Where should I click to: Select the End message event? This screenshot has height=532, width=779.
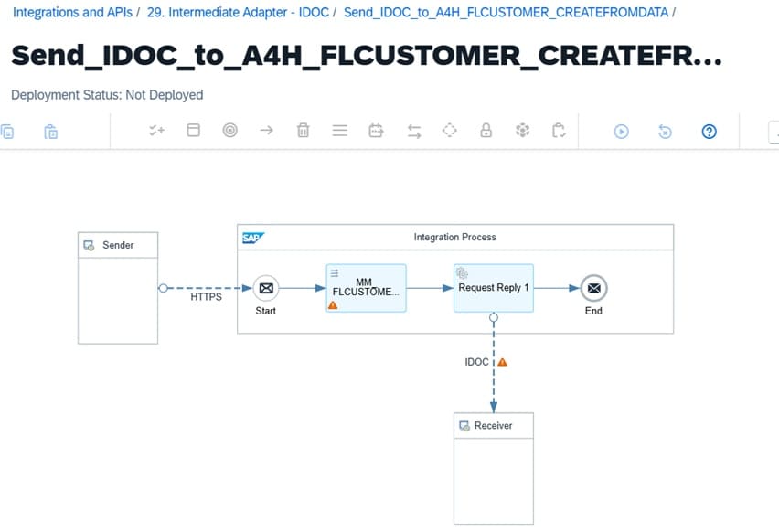pyautogui.click(x=593, y=288)
